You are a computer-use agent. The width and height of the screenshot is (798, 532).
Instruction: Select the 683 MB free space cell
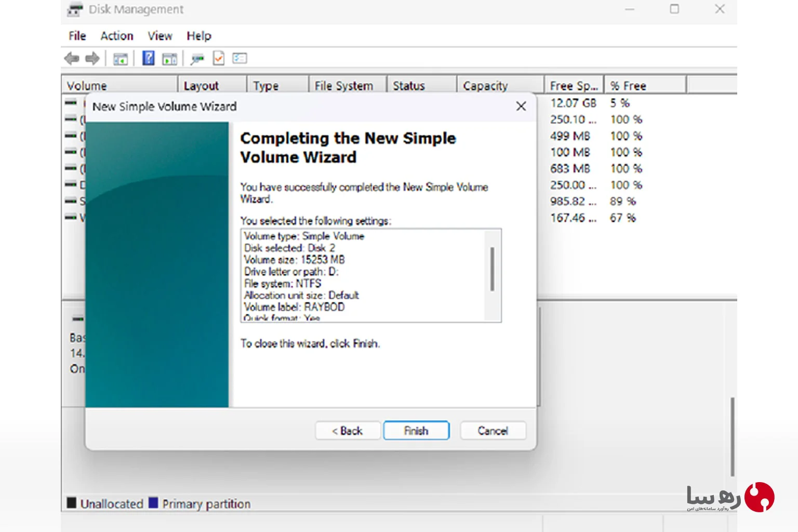(570, 169)
